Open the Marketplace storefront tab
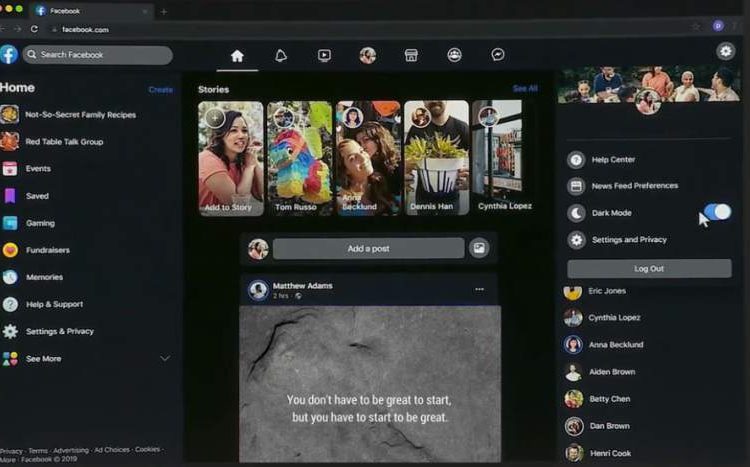The image size is (750, 467). click(411, 56)
